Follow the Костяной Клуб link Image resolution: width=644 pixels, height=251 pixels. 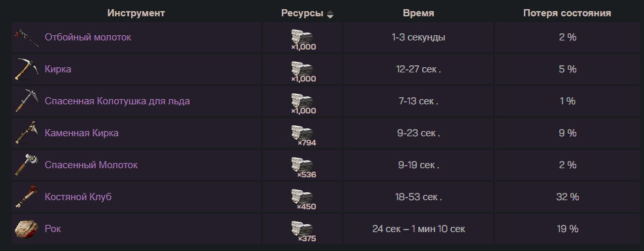click(x=78, y=198)
